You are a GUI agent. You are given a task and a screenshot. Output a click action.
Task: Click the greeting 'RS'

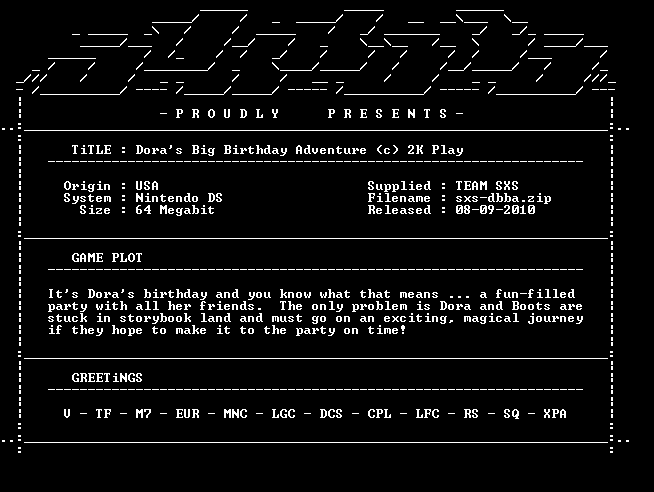[471, 414]
